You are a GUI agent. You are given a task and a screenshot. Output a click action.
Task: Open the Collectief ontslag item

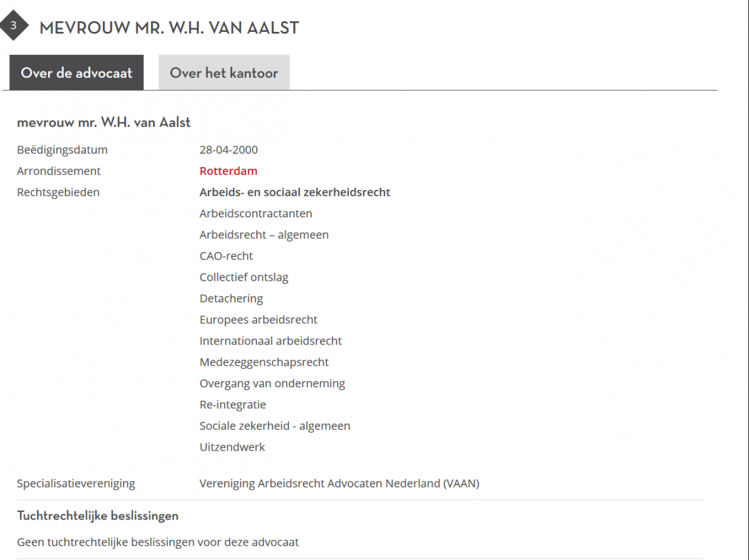pos(243,277)
